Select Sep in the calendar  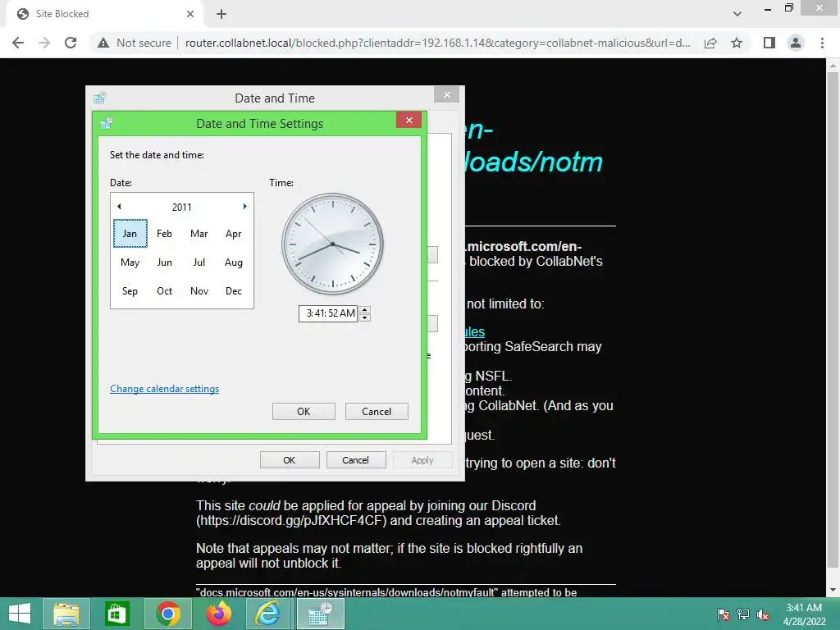click(x=130, y=291)
